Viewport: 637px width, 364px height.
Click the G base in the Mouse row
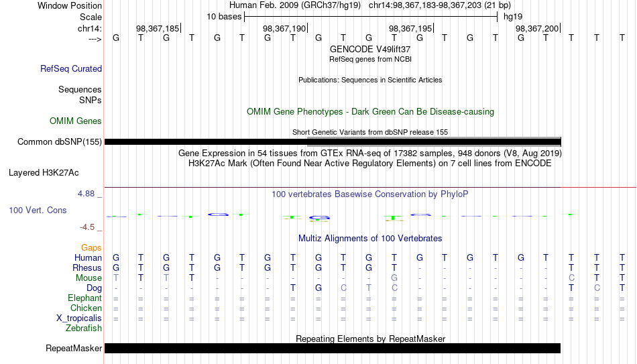[x=394, y=278]
